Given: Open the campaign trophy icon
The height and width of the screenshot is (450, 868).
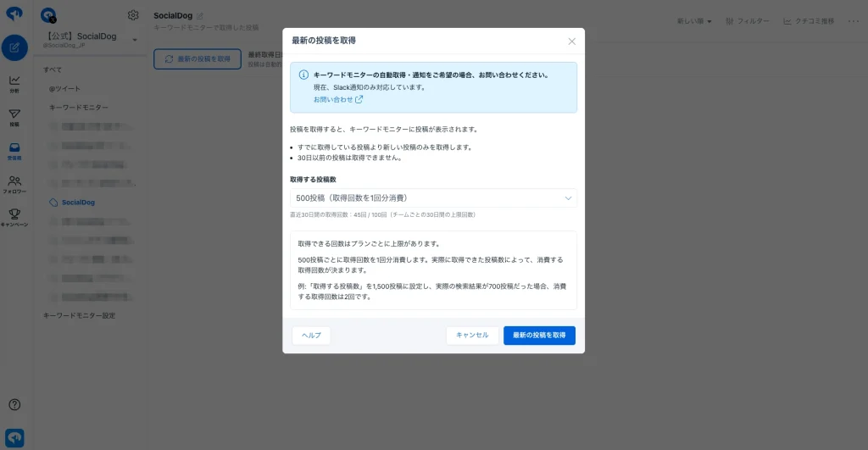Looking at the screenshot, I should (x=14, y=218).
